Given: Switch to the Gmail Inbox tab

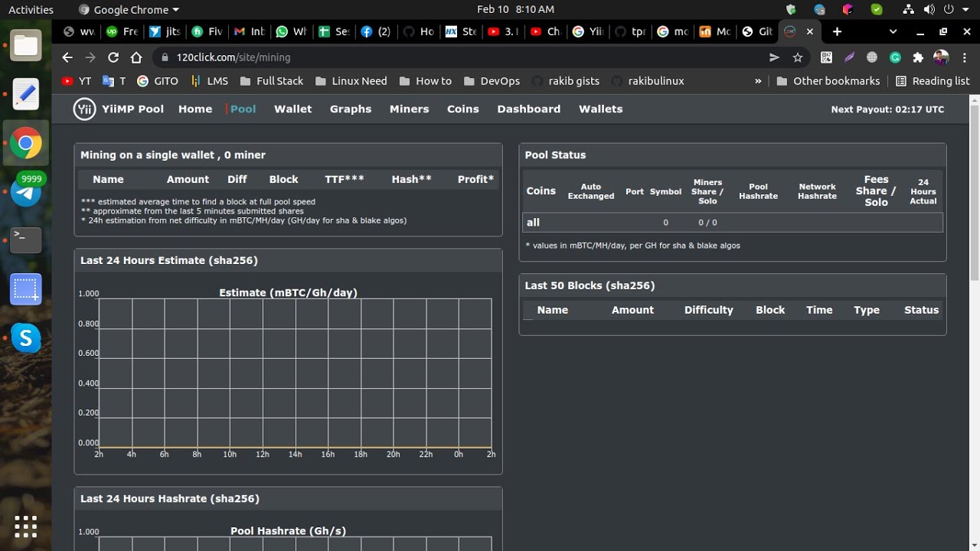Looking at the screenshot, I should [x=250, y=31].
